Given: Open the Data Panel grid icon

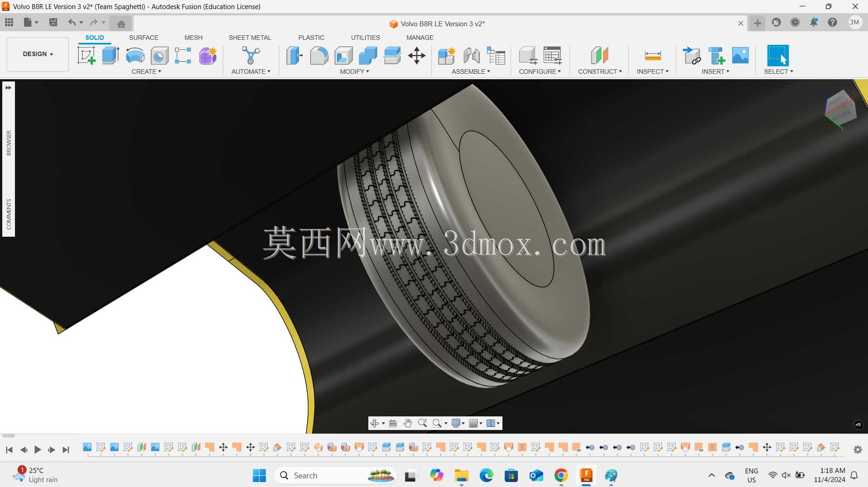Looking at the screenshot, I should (x=9, y=22).
